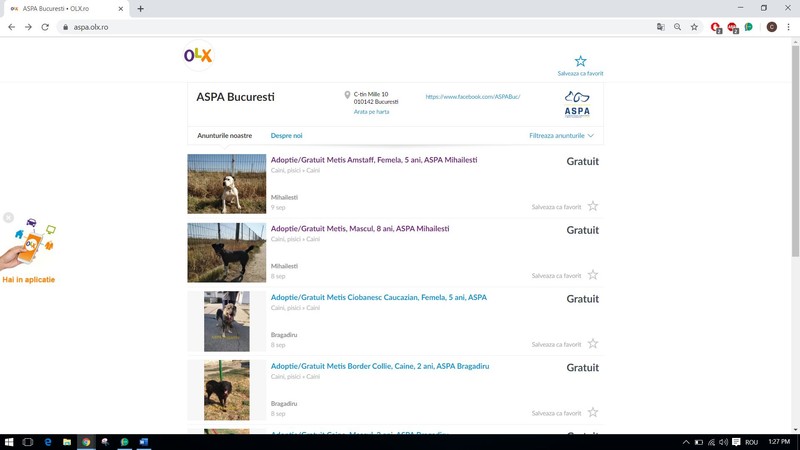Open the Windows Start menu
This screenshot has width=800, height=450.
tap(9, 442)
